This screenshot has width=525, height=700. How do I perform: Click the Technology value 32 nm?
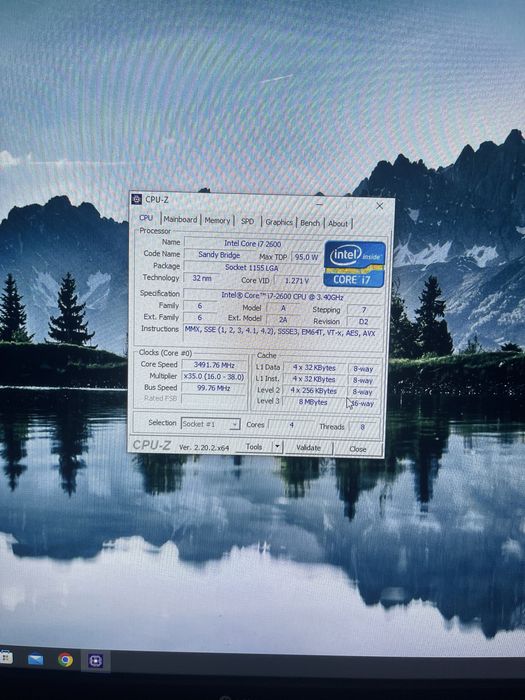tap(202, 278)
